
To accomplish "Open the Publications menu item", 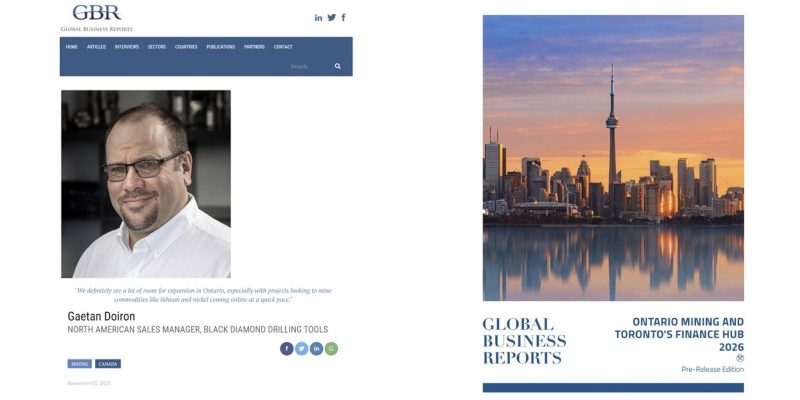I will (220, 47).
